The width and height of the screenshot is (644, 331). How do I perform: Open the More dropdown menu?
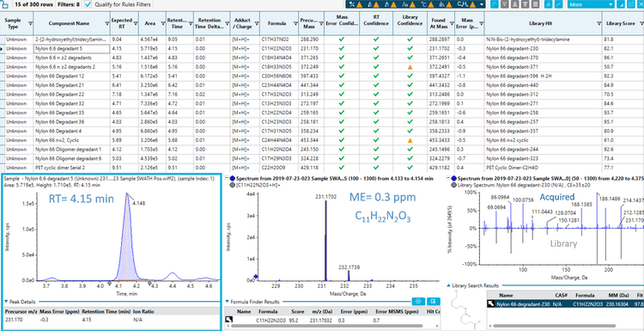click(x=591, y=4)
